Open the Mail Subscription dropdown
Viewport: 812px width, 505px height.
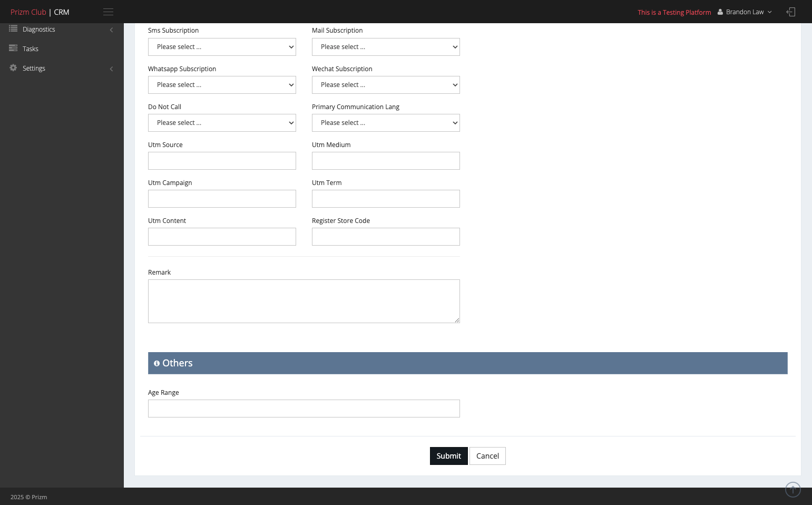click(x=386, y=47)
